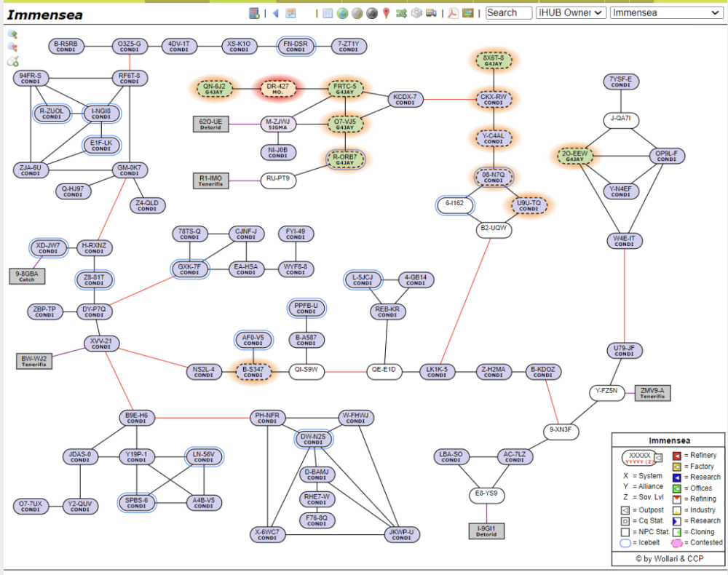Click the picture image icon beside PDF
This screenshot has width=728, height=575.
point(467,13)
